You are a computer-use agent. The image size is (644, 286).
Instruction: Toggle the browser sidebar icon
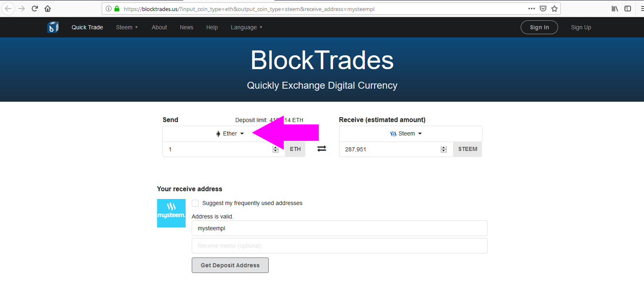click(x=628, y=9)
